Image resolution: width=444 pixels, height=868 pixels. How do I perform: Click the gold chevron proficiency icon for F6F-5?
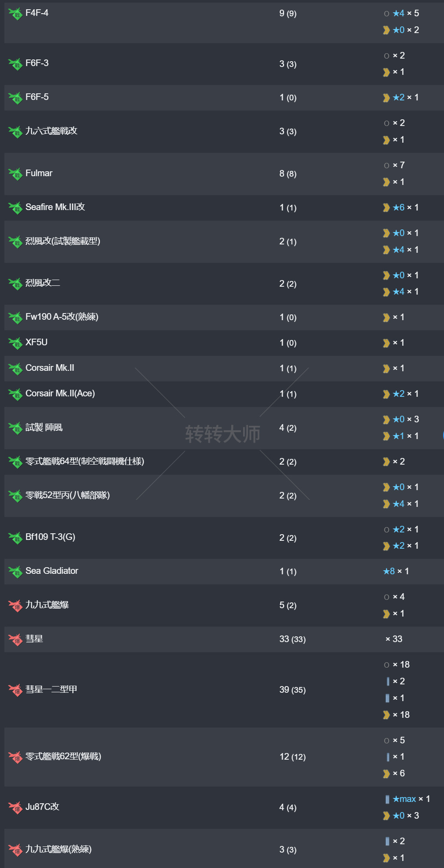pyautogui.click(x=386, y=98)
